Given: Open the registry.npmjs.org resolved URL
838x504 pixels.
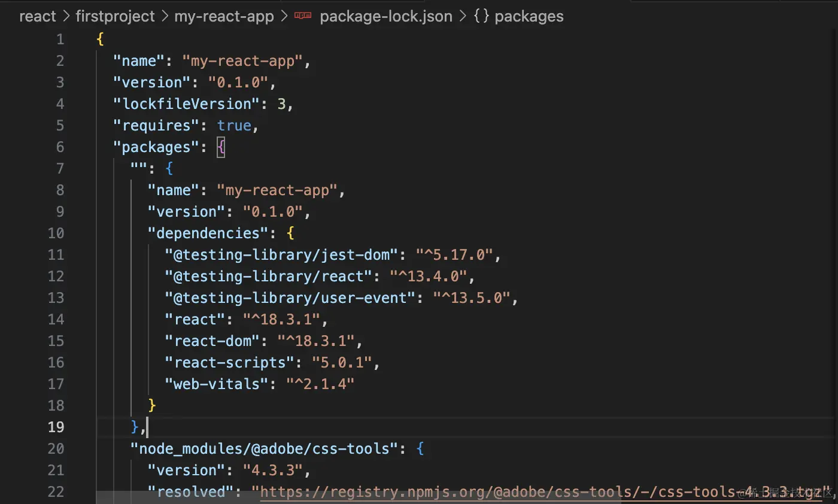Looking at the screenshot, I should pyautogui.click(x=542, y=491).
